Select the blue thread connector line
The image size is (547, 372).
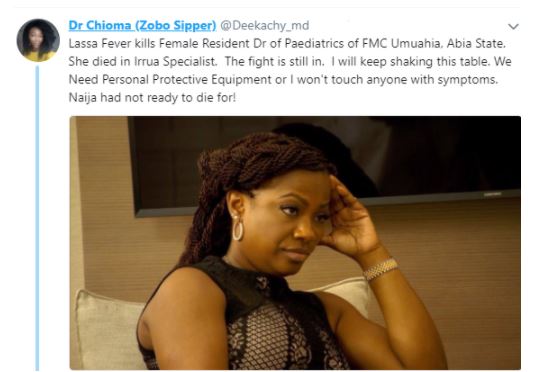(37, 218)
